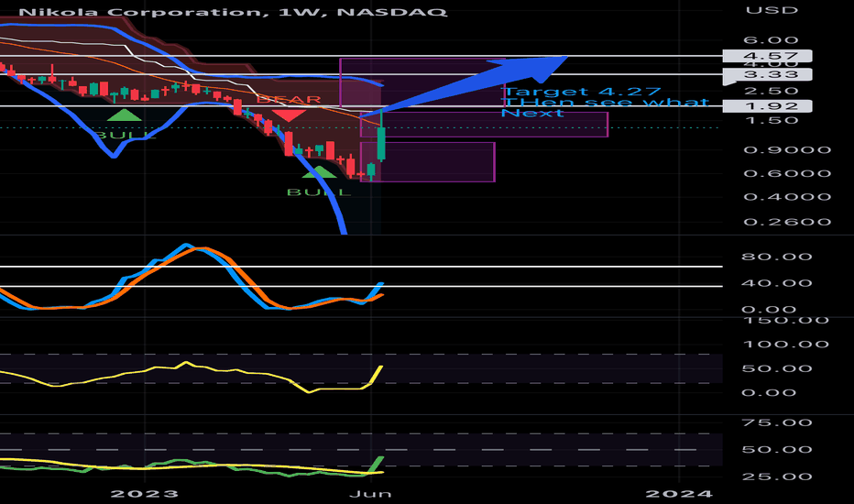Click the Jun date axis label
This screenshot has height=504, width=854.
[370, 494]
